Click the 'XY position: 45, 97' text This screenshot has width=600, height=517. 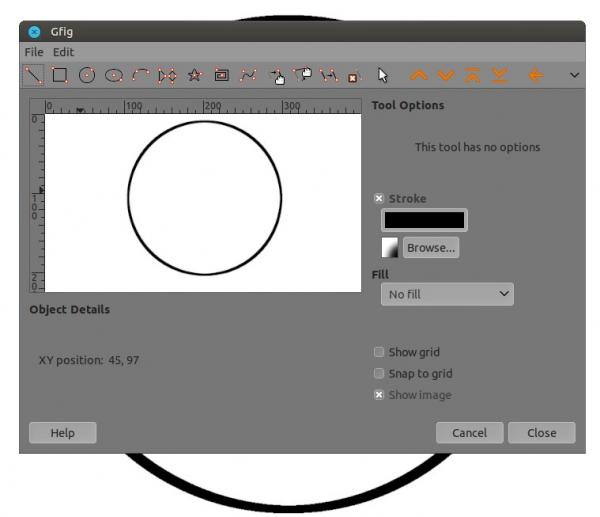89,360
